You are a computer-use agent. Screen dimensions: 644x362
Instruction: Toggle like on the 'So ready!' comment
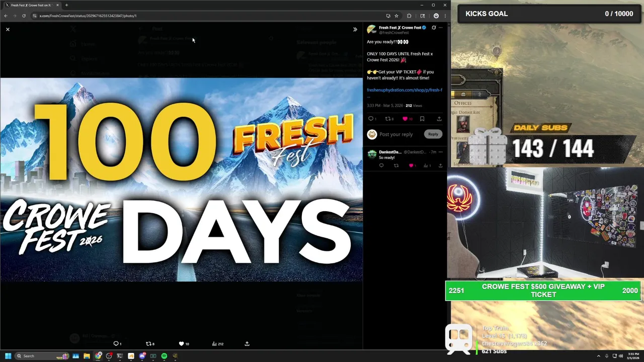(x=412, y=165)
